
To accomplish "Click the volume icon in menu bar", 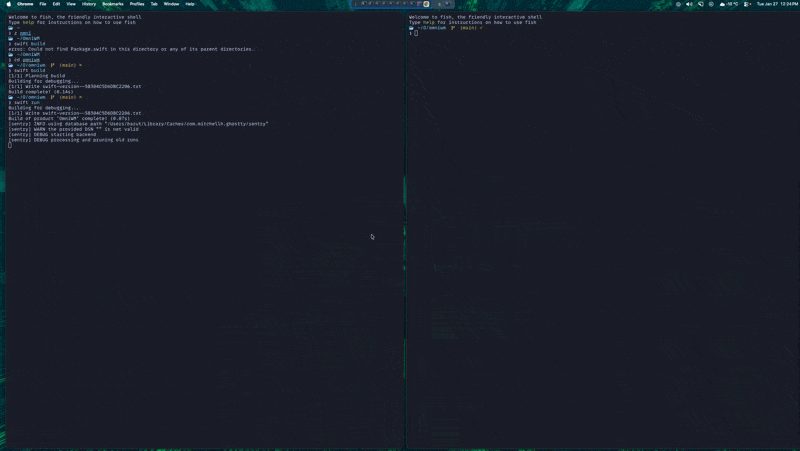I will coord(689,4).
